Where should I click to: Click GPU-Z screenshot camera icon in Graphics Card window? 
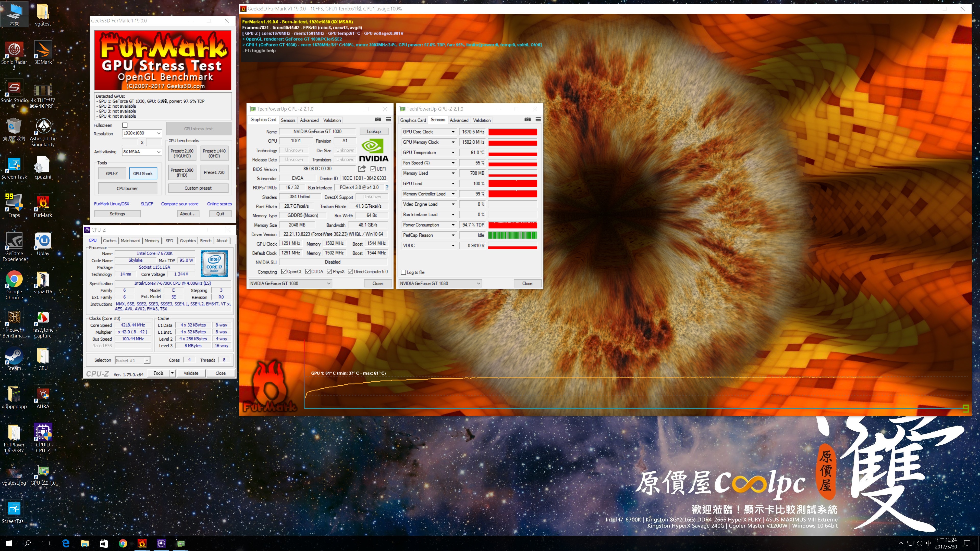pyautogui.click(x=377, y=119)
